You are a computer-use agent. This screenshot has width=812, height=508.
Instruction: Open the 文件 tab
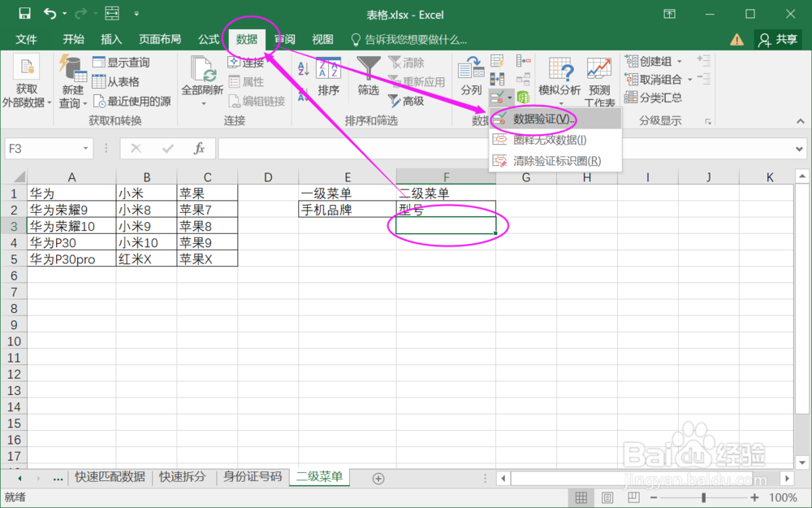pos(26,39)
